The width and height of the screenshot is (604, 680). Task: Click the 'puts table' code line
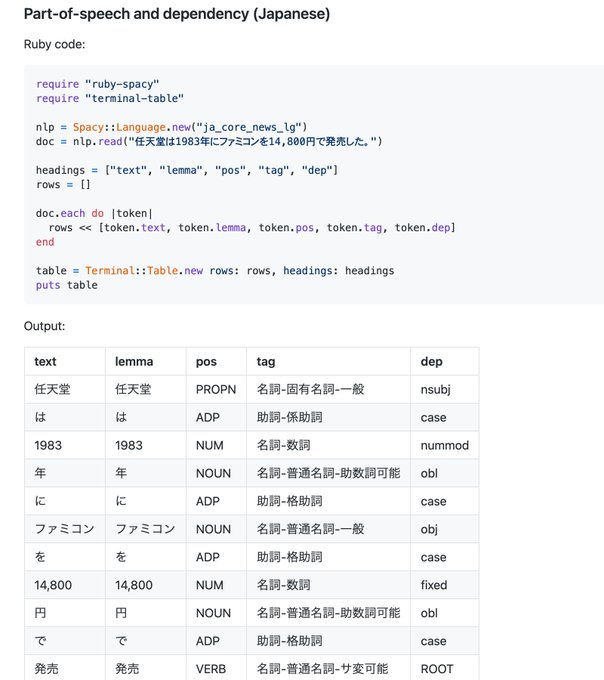pyautogui.click(x=67, y=285)
